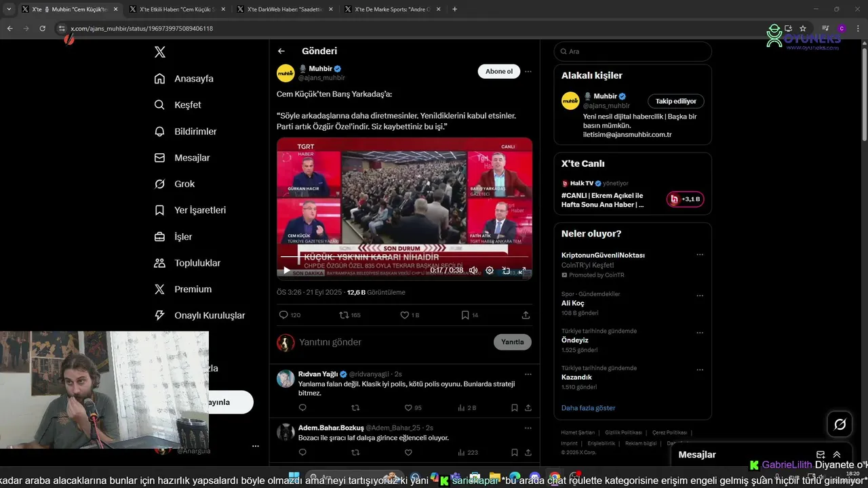The height and width of the screenshot is (488, 868).
Task: Click the Abone ol button
Action: [499, 71]
